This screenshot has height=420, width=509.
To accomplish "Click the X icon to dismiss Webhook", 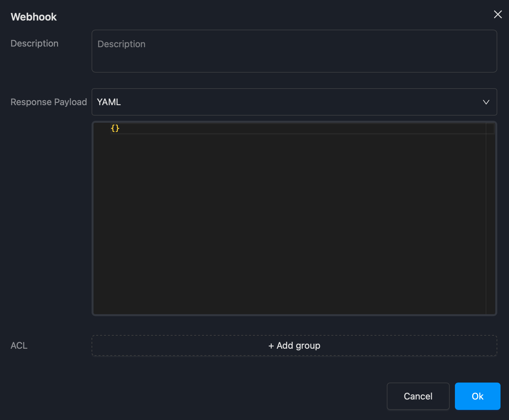I will click(x=498, y=14).
